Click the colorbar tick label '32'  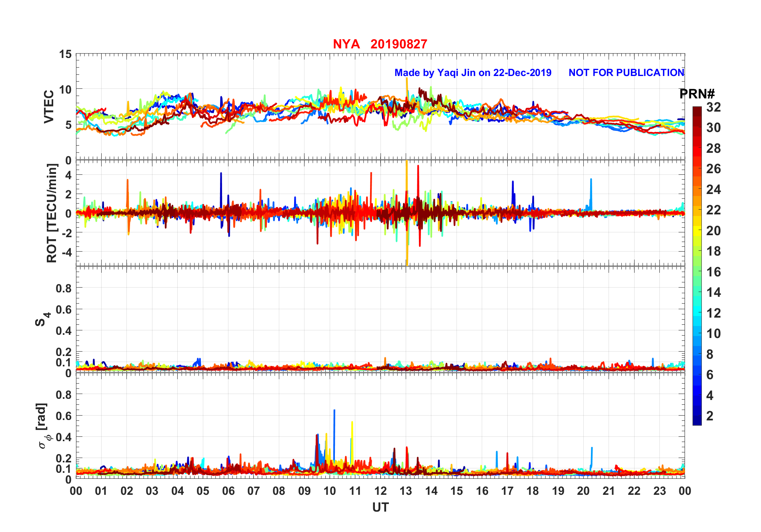(713, 107)
